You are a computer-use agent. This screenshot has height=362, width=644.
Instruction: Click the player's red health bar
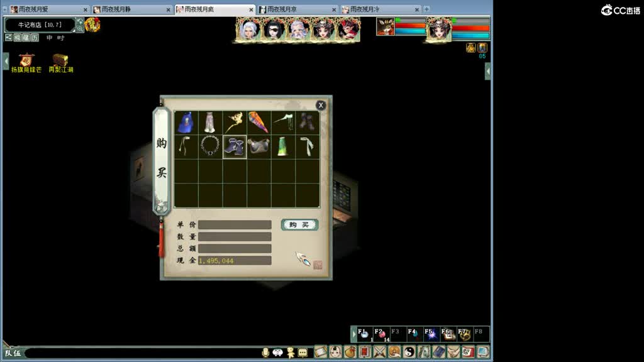(x=470, y=28)
